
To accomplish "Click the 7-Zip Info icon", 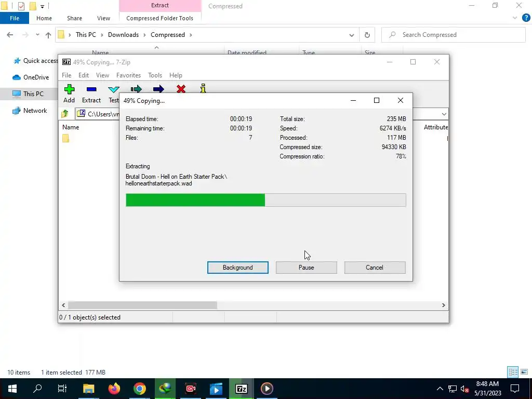I will [203, 88].
